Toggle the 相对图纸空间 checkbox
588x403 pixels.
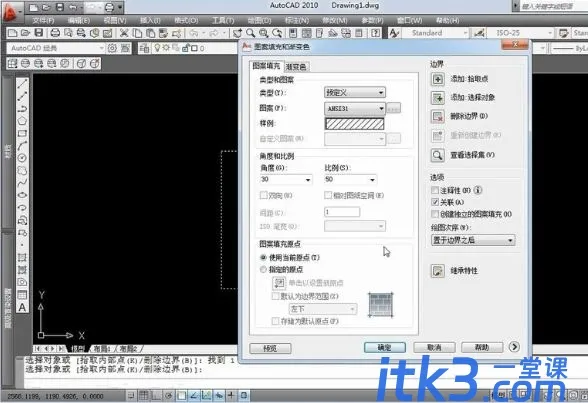tap(328, 195)
